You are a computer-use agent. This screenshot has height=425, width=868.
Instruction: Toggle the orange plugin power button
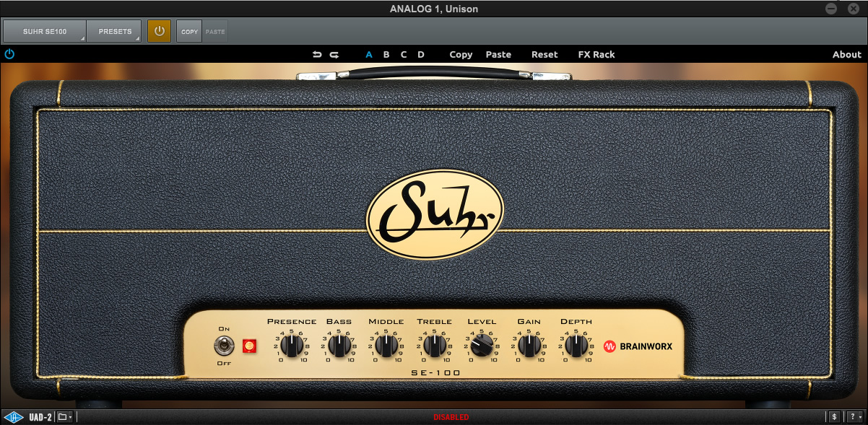160,31
